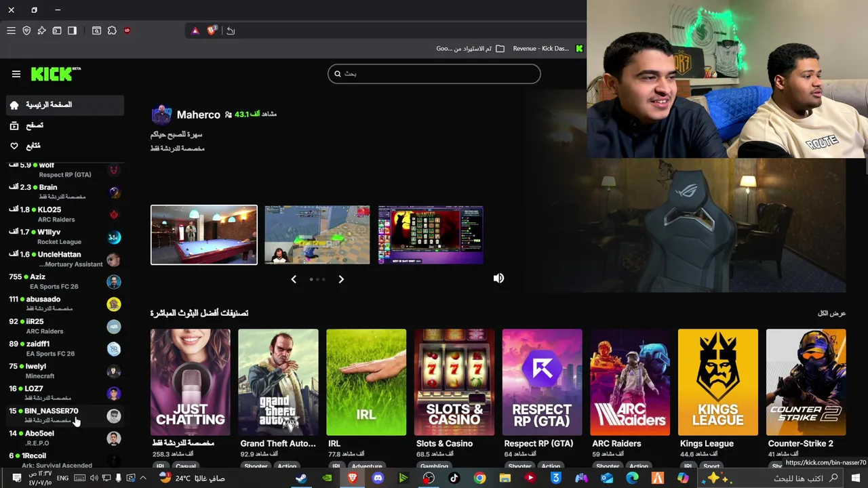868x488 pixels.
Task: Open the Slots & Casino category card
Action: (454, 382)
